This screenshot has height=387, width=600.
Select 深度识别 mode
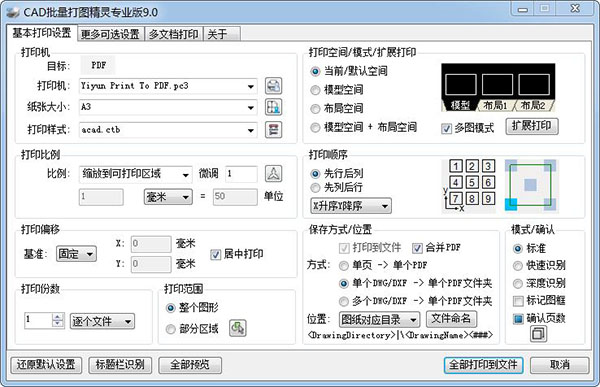(x=539, y=283)
